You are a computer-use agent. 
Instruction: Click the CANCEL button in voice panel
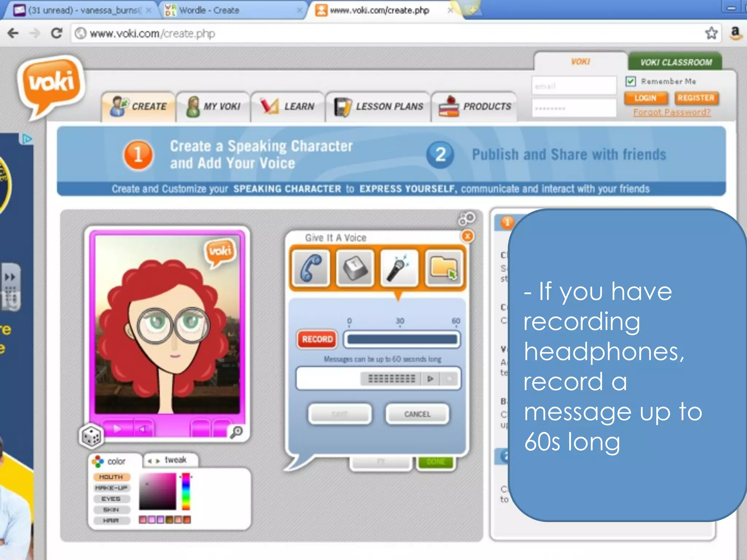tap(417, 414)
